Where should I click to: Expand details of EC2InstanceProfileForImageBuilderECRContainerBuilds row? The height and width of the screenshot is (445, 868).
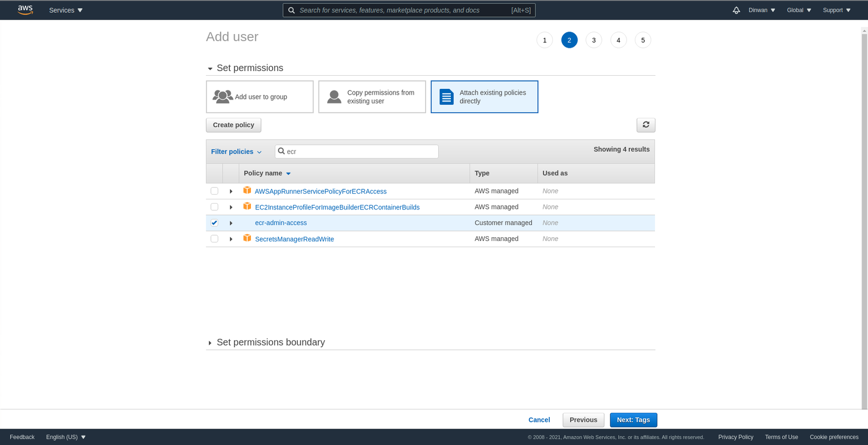coord(231,207)
